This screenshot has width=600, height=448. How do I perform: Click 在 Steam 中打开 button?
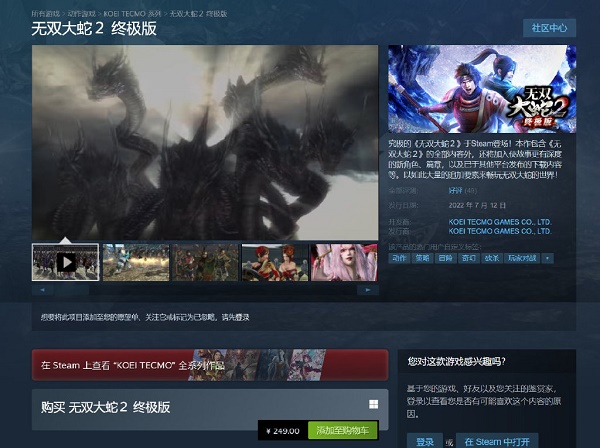(501, 441)
